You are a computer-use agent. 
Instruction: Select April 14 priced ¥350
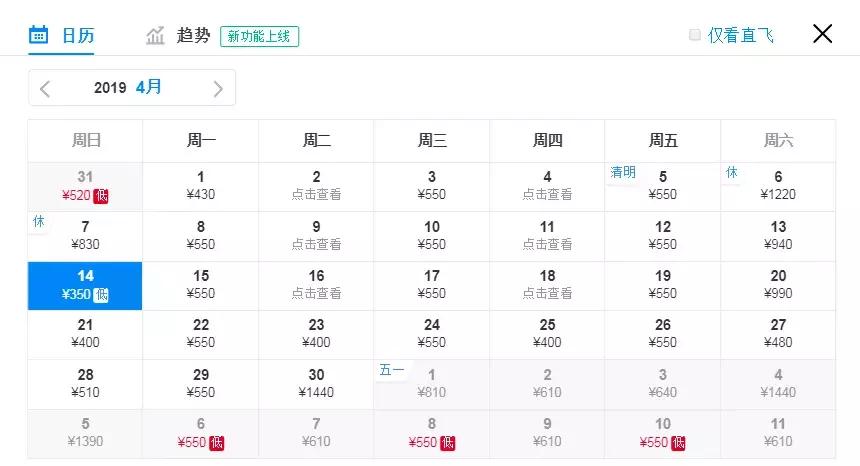pyautogui.click(x=85, y=285)
